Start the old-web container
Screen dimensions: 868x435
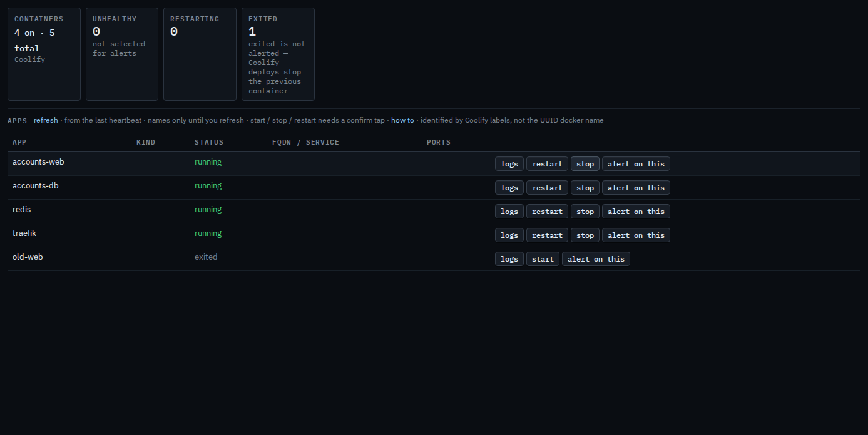(543, 259)
